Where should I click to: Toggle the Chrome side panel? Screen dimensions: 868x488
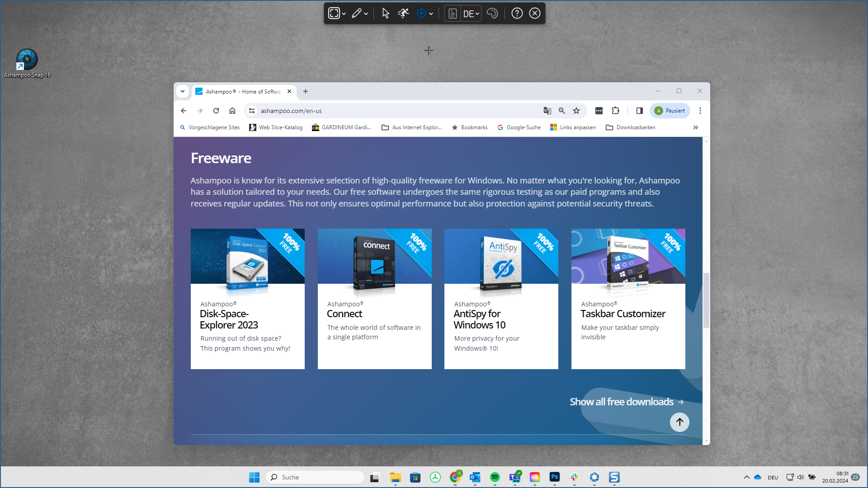click(640, 111)
